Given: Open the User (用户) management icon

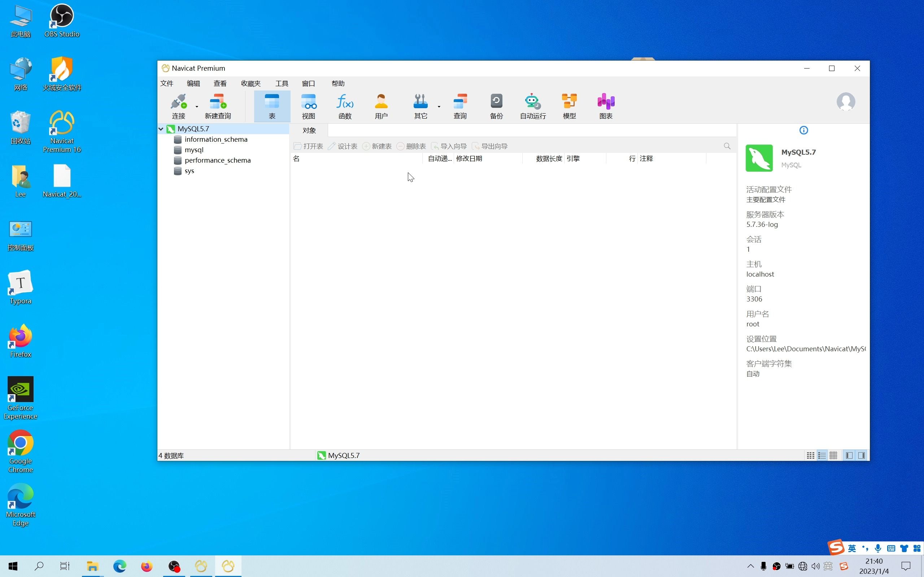Looking at the screenshot, I should (x=381, y=106).
